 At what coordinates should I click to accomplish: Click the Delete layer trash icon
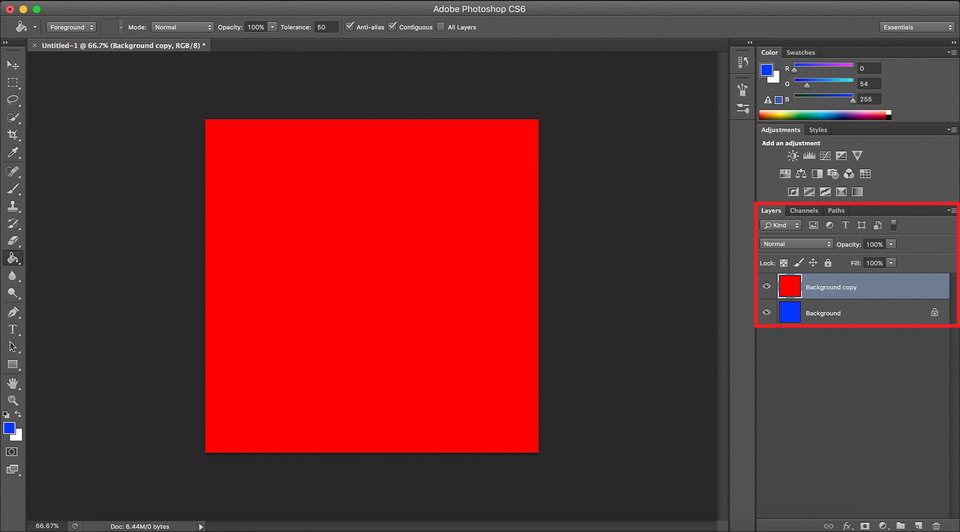935,525
